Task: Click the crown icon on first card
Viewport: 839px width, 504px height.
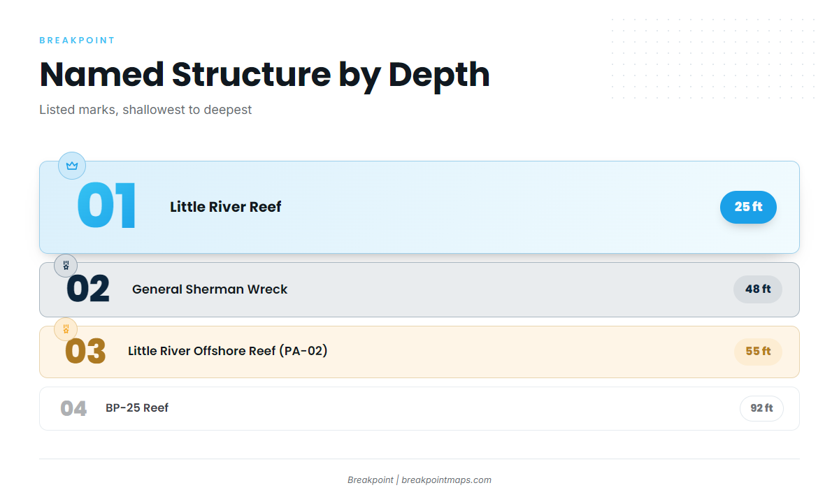Action: [x=72, y=166]
